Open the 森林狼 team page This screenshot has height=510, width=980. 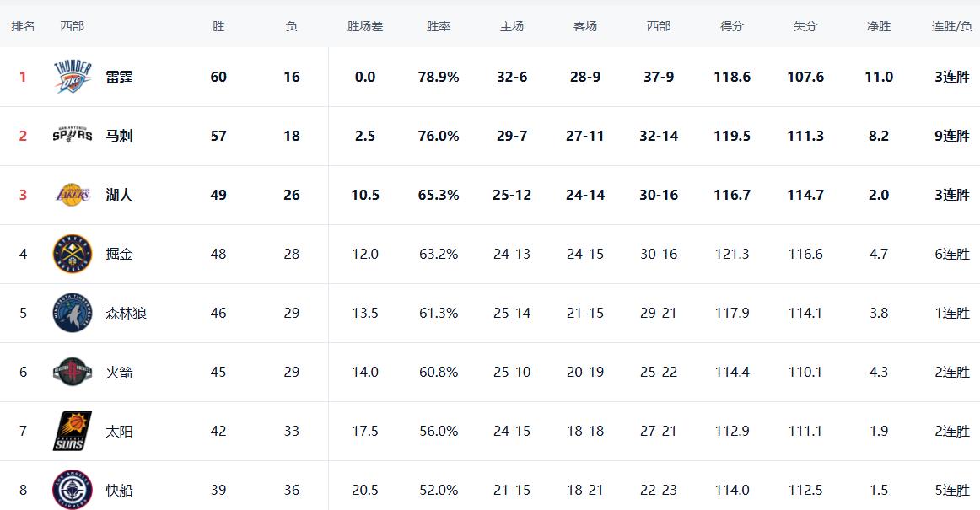point(127,313)
